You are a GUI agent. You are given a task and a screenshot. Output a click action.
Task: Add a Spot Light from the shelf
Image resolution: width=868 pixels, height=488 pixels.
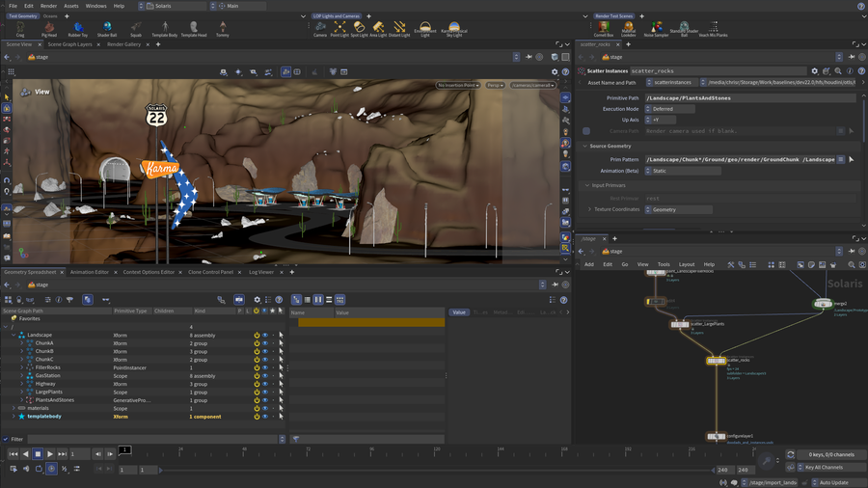pos(359,29)
